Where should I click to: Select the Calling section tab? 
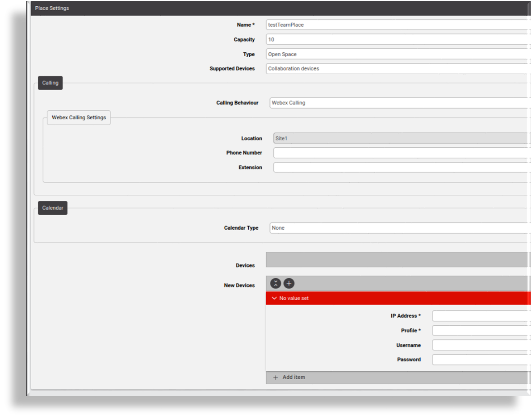click(x=50, y=83)
